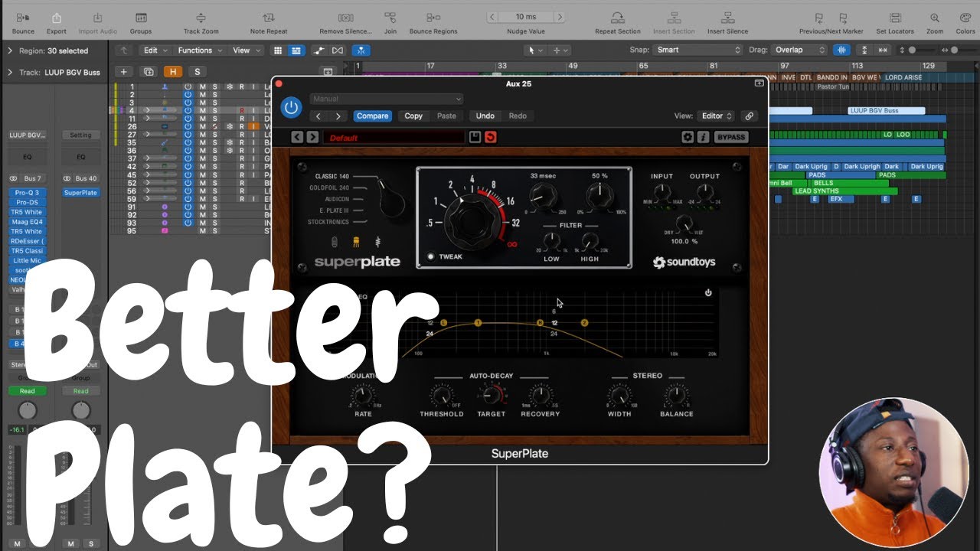Screen dimensions: 980x551
Task: Select STOCKTRONICS plate type
Action: click(328, 222)
